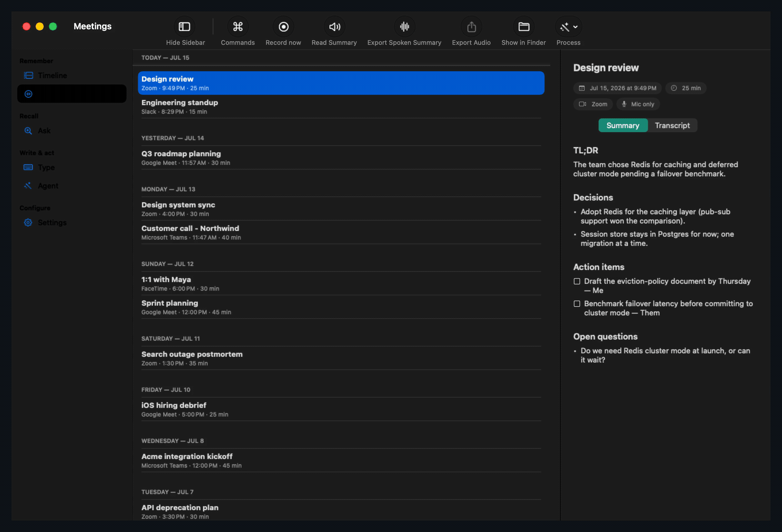The image size is (782, 532).
Task: Click the Type label in sidebar
Action: tap(46, 168)
